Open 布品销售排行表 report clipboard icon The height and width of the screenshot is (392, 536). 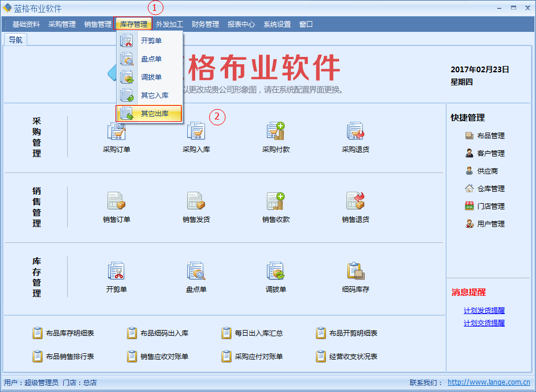pyautogui.click(x=37, y=356)
